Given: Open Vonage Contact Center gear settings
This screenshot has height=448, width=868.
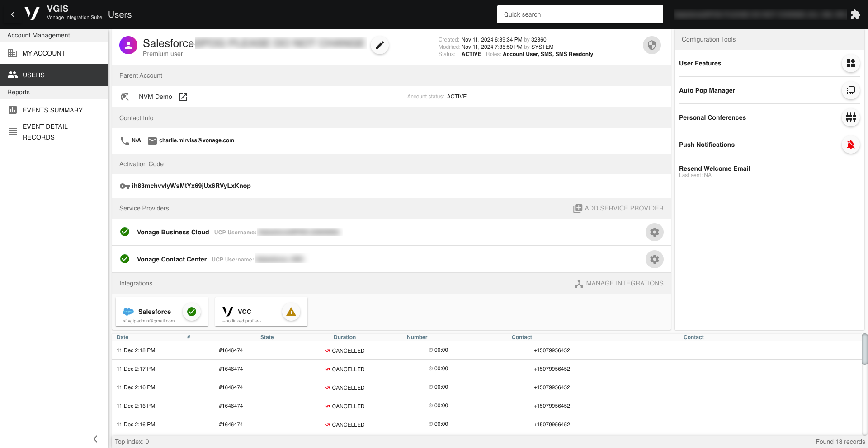Looking at the screenshot, I should point(654,259).
